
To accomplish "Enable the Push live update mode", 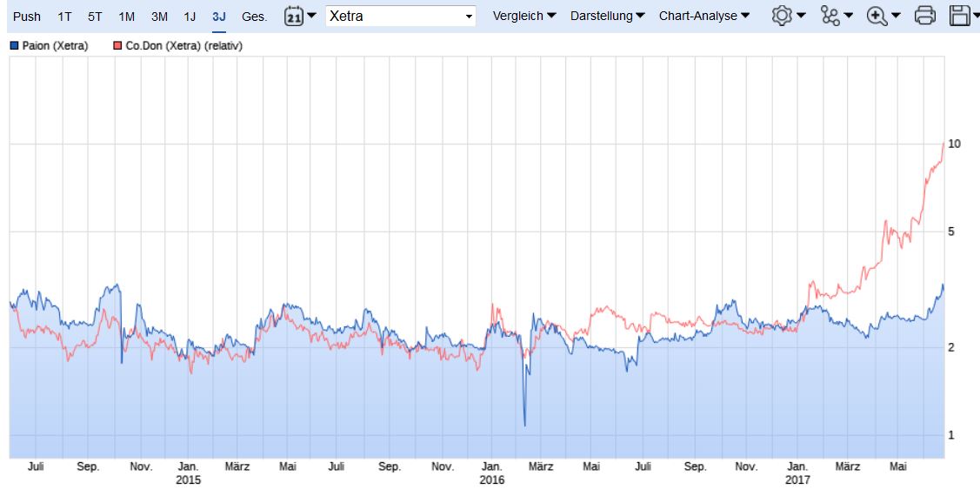I will 27,17.
